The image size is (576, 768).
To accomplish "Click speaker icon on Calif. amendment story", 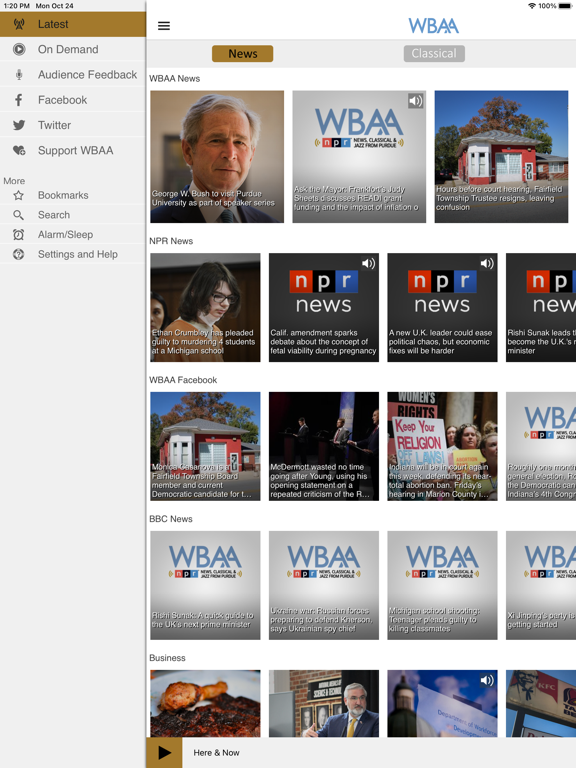I will click(x=368, y=264).
